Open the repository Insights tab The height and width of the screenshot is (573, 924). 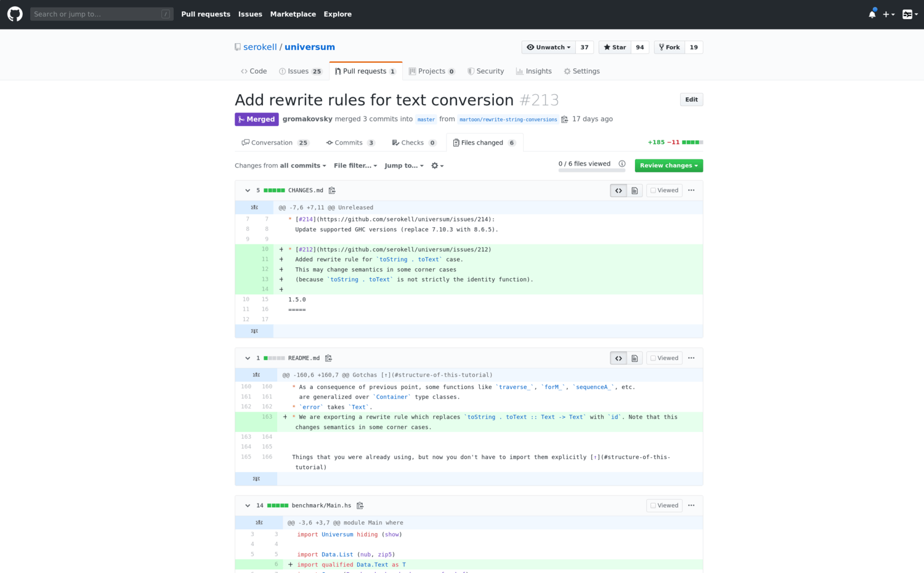click(534, 71)
